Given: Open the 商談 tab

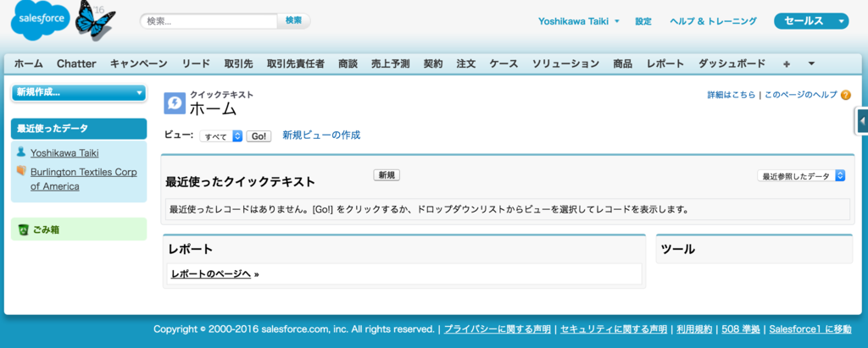Looking at the screenshot, I should tap(348, 64).
